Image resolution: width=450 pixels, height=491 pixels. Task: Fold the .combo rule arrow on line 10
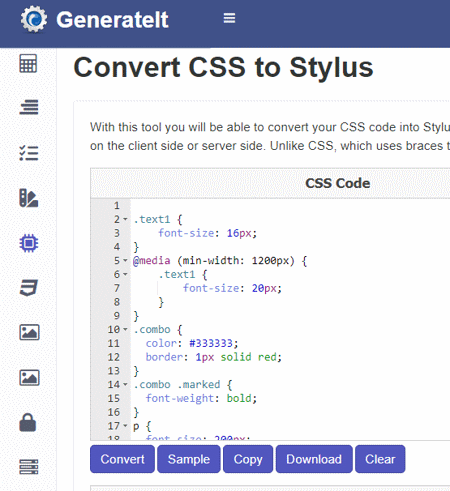click(x=125, y=329)
